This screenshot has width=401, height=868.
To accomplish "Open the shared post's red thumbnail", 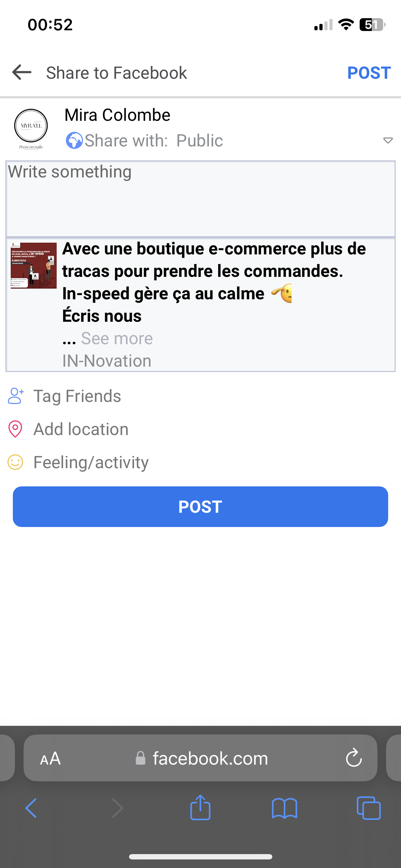I will coord(34,265).
